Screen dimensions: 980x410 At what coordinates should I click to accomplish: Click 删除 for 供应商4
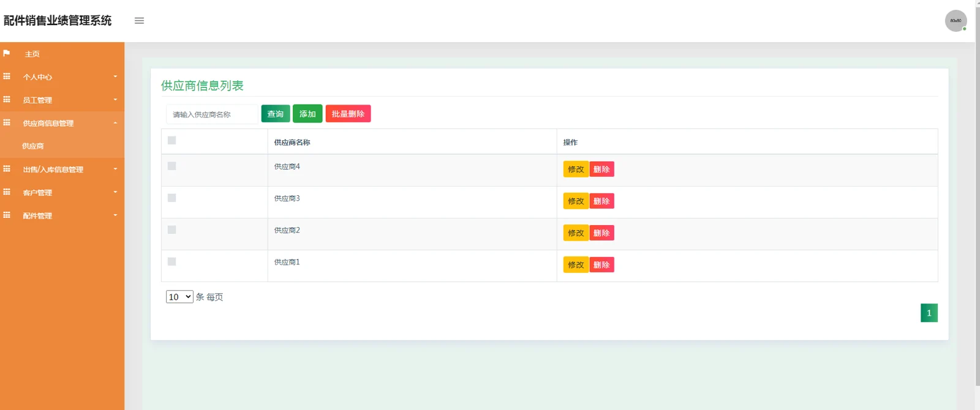pyautogui.click(x=601, y=170)
